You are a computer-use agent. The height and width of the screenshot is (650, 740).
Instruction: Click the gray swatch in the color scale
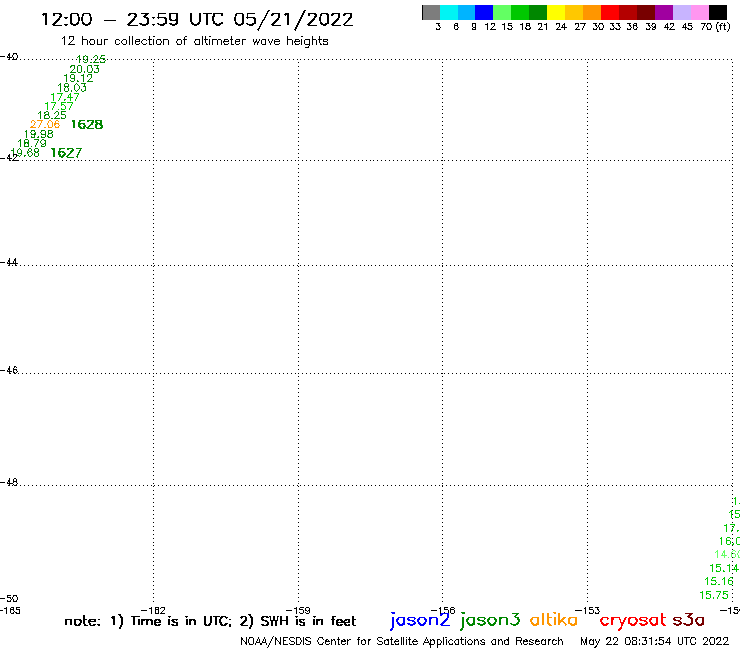(x=431, y=12)
